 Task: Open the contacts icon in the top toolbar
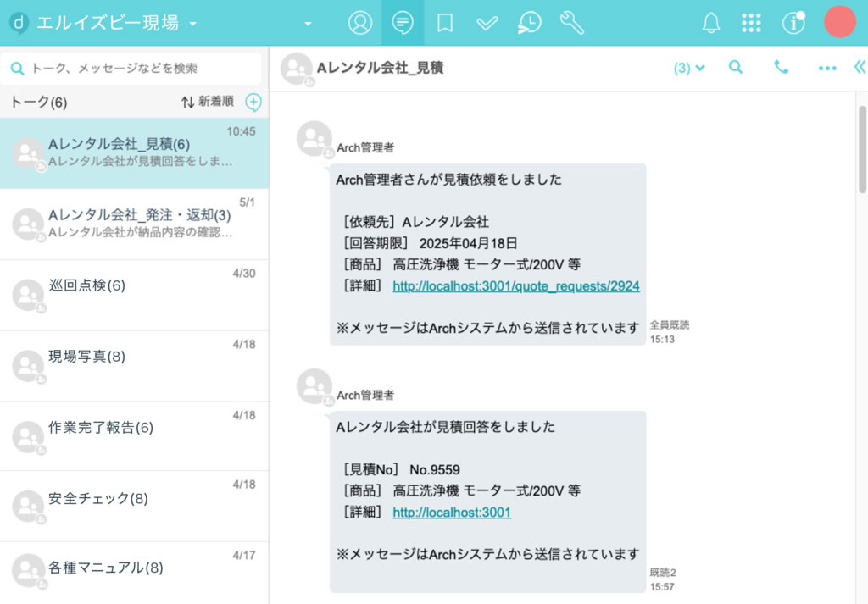tap(359, 23)
